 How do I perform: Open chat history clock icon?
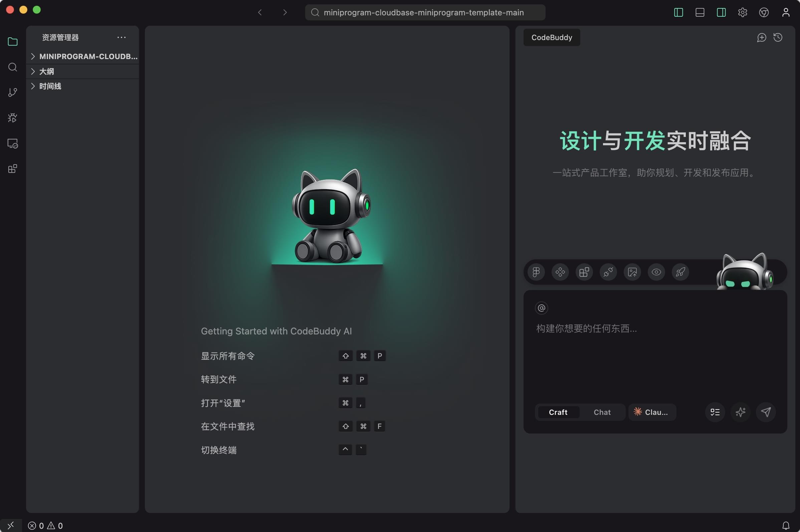click(778, 37)
